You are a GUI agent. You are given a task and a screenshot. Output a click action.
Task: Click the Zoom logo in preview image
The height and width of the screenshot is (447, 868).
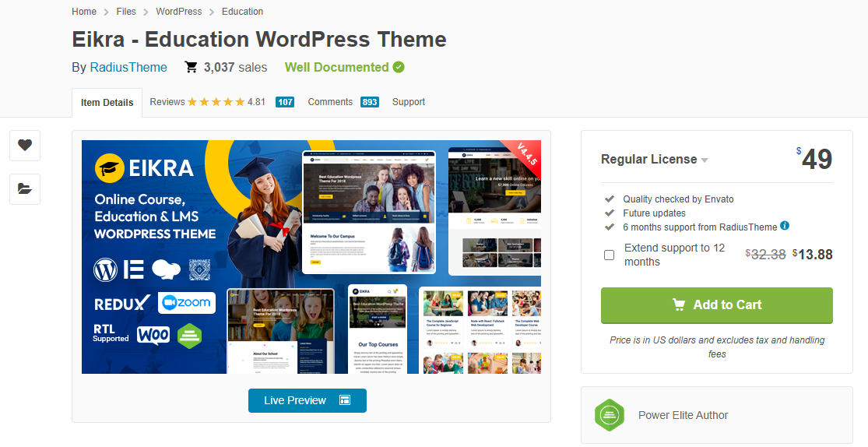click(187, 302)
